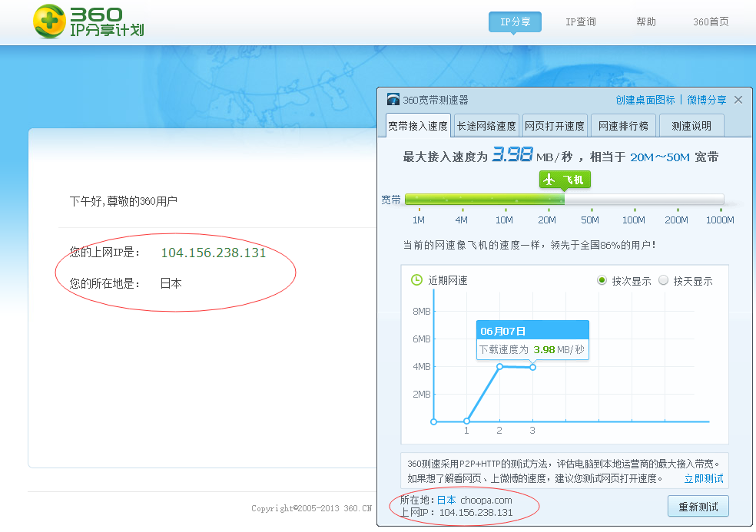Click the 360 green plus logo icon
This screenshot has height=532, width=756.
pyautogui.click(x=49, y=21)
